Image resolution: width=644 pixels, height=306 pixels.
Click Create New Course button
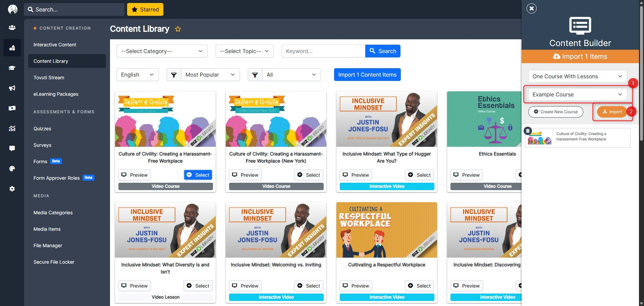click(x=556, y=112)
